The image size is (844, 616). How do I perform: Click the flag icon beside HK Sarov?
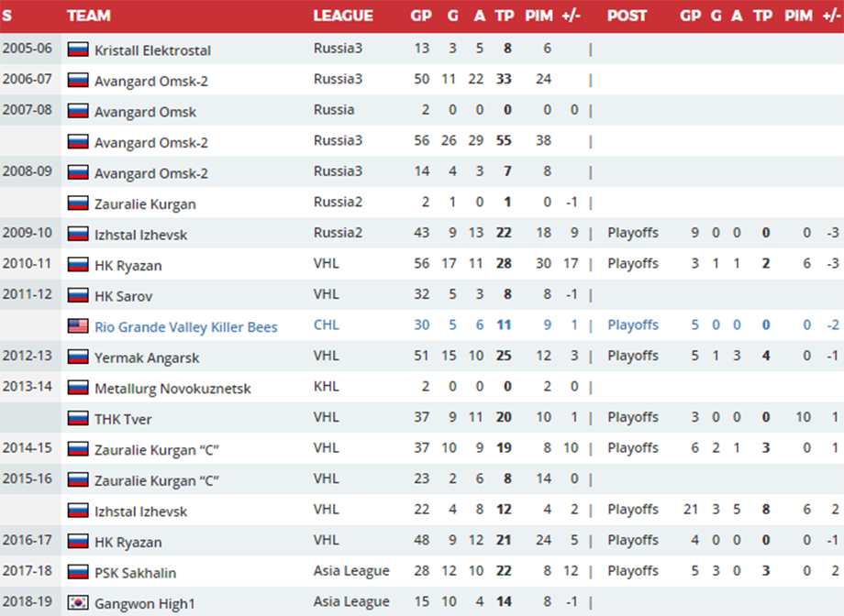(x=78, y=295)
